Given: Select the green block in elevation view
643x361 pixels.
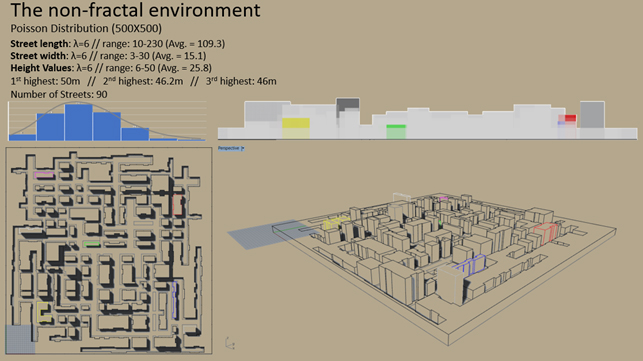Looking at the screenshot, I should coord(396,127).
